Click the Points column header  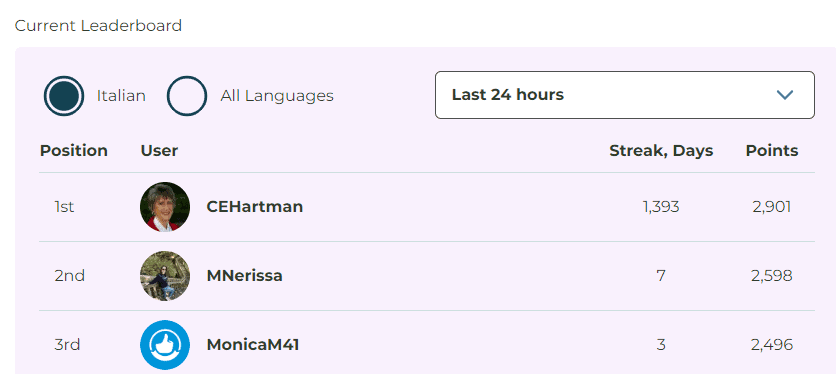772,151
